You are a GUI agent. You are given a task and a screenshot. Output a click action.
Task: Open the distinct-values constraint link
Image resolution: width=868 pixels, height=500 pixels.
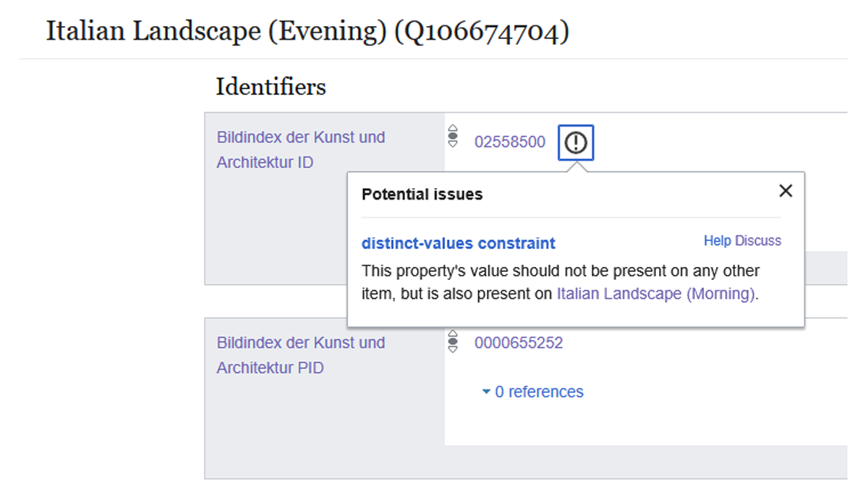pos(459,243)
